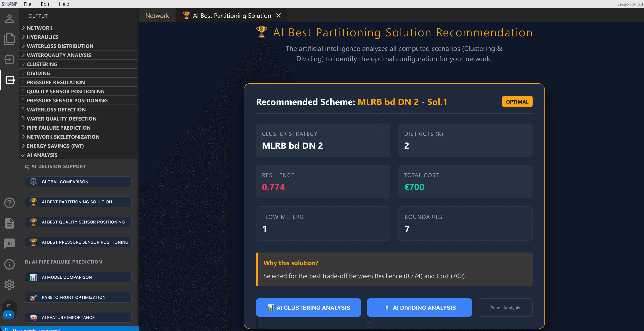Screen dimensions: 644x331
Task: Open AI BEST PRESSURE SENSOR POSITIONING
Action: [78, 242]
